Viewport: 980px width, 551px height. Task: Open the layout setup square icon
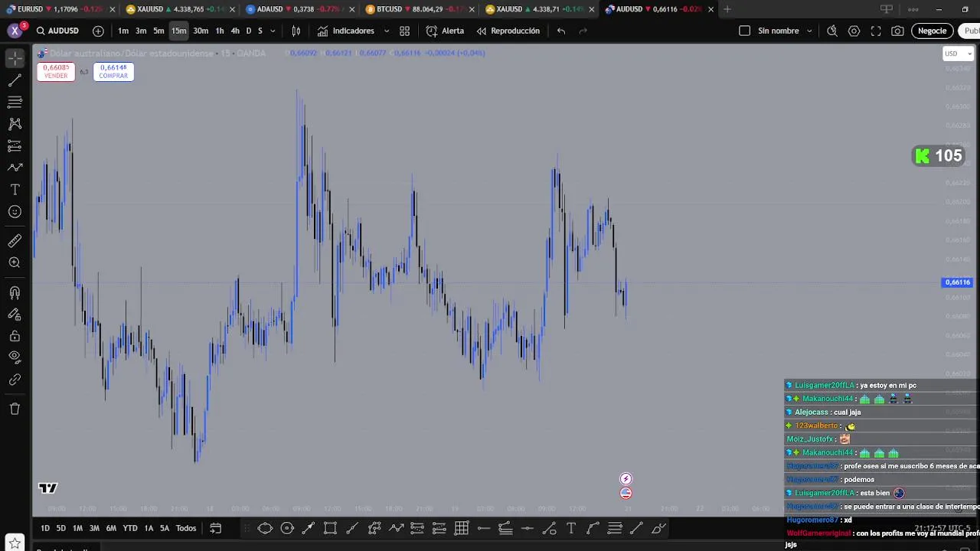[x=744, y=31]
